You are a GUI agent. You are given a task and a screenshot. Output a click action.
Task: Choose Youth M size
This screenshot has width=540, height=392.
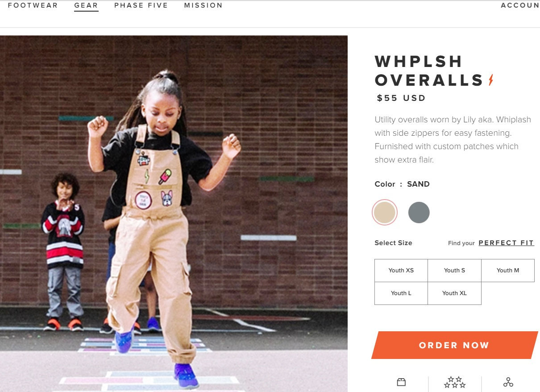click(x=508, y=271)
